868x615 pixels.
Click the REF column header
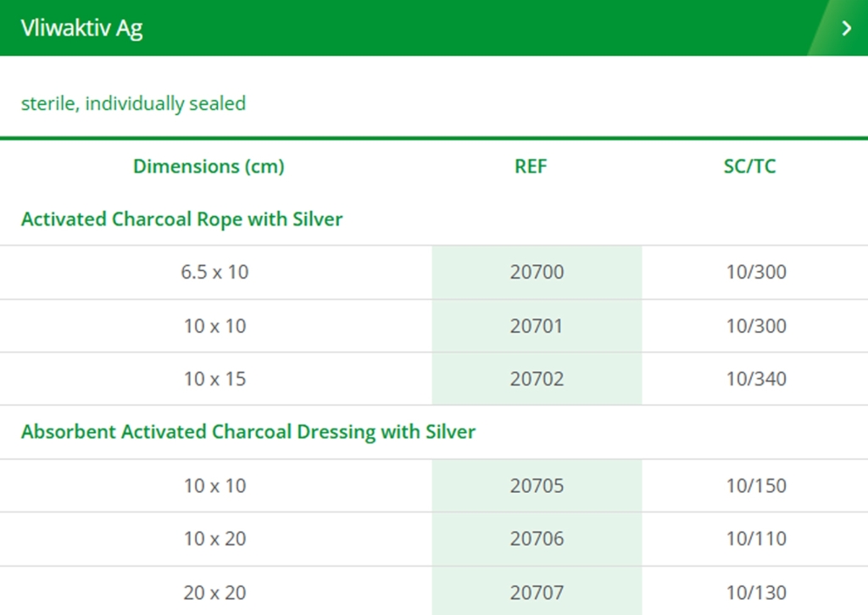pyautogui.click(x=531, y=167)
